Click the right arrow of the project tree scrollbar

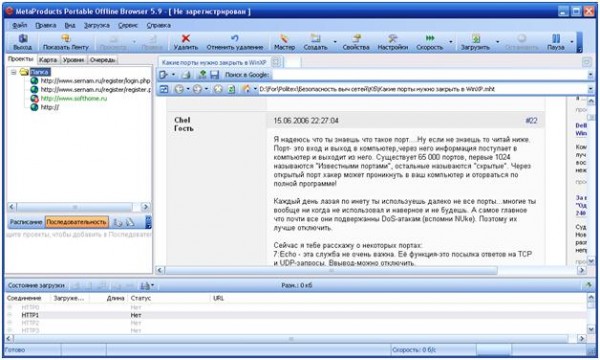(x=145, y=207)
